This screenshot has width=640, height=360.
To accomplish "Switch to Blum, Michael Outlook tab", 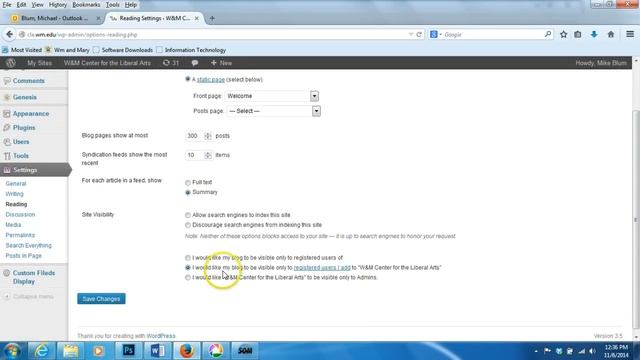I will coord(55,18).
